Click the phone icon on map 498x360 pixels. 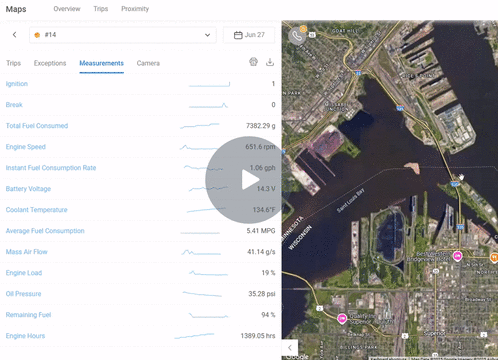click(297, 36)
